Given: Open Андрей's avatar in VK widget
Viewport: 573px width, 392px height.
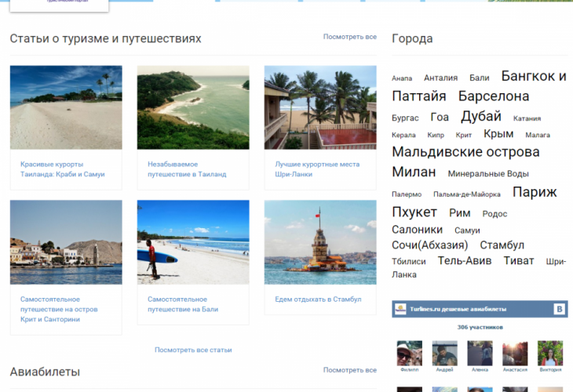Looking at the screenshot, I should [x=444, y=354].
